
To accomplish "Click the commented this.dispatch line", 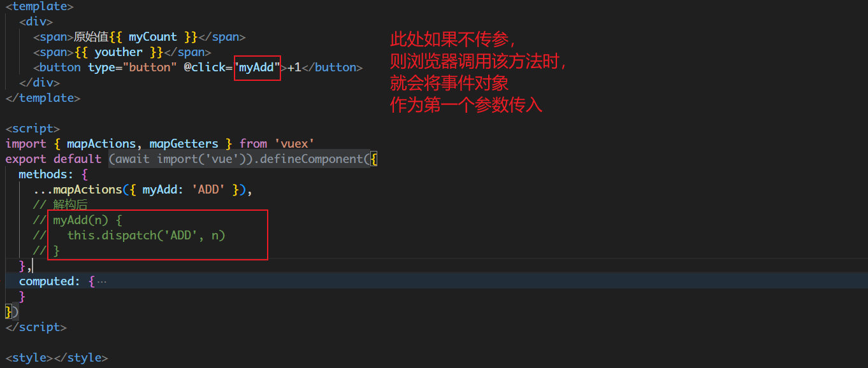I will pyautogui.click(x=147, y=236).
